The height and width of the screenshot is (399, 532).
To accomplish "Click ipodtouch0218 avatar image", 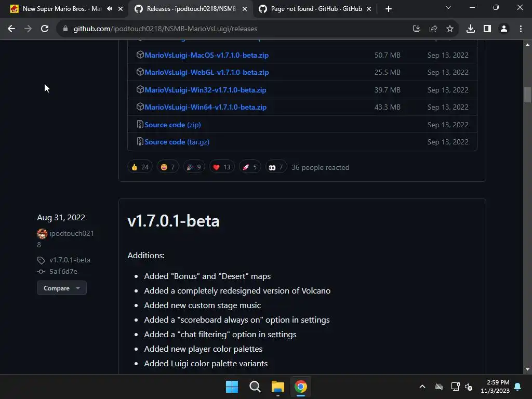I will click(42, 234).
